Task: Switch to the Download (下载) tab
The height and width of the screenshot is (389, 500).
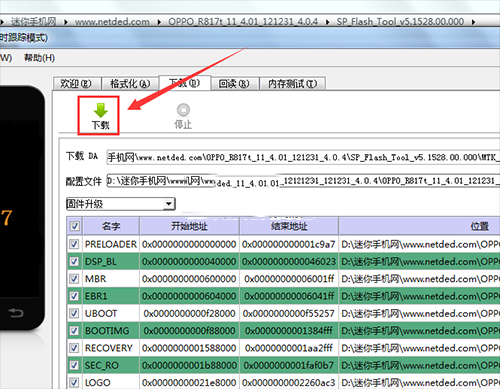Action: pyautogui.click(x=185, y=83)
